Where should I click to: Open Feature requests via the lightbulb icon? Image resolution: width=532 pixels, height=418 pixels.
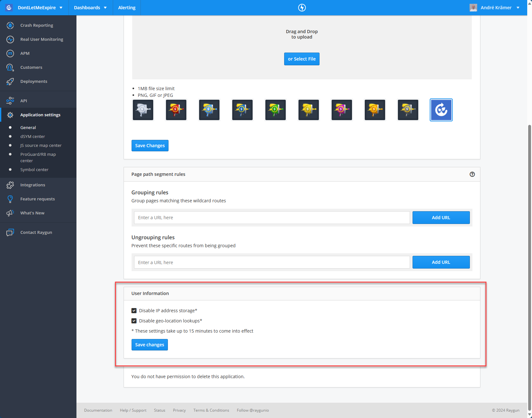[10, 199]
